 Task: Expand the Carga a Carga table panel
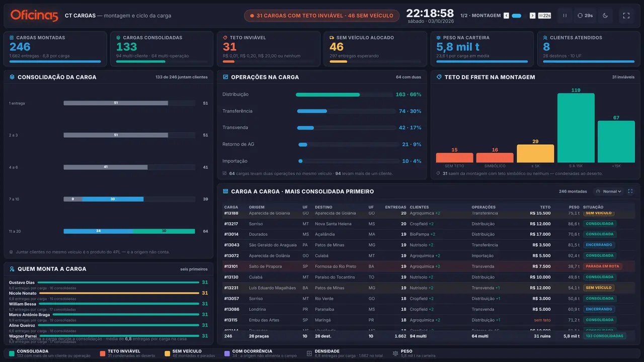pyautogui.click(x=630, y=192)
